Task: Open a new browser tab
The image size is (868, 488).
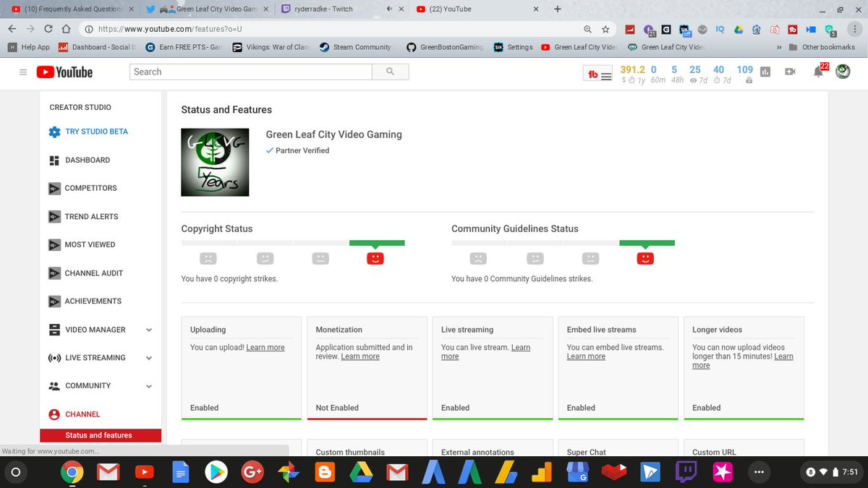Action: pyautogui.click(x=558, y=9)
